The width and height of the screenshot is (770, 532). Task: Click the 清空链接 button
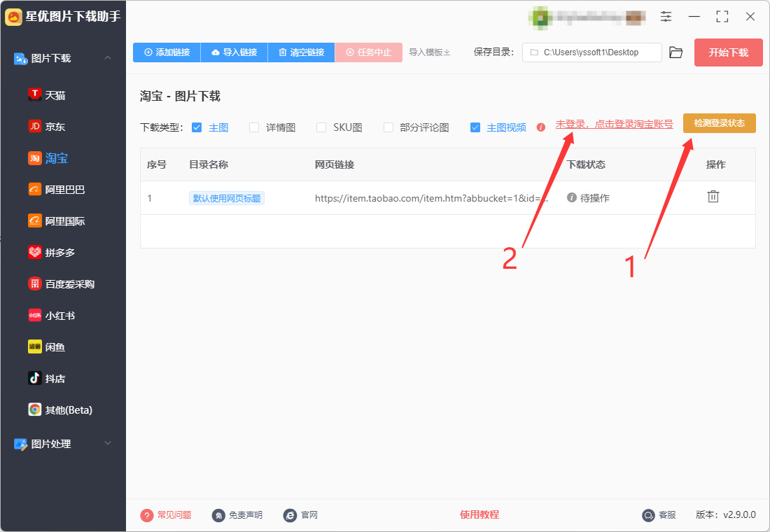click(301, 52)
